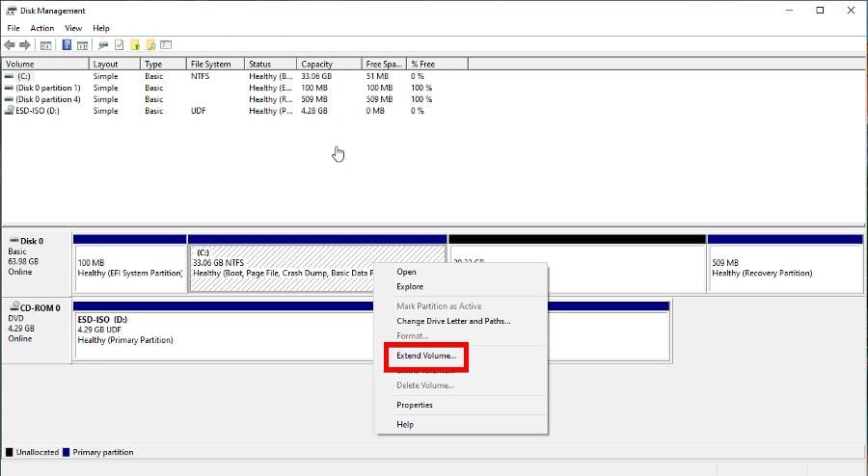Toggle the Show/Hide Action Pane icon
Screen dimensions: 868x476
point(83,45)
